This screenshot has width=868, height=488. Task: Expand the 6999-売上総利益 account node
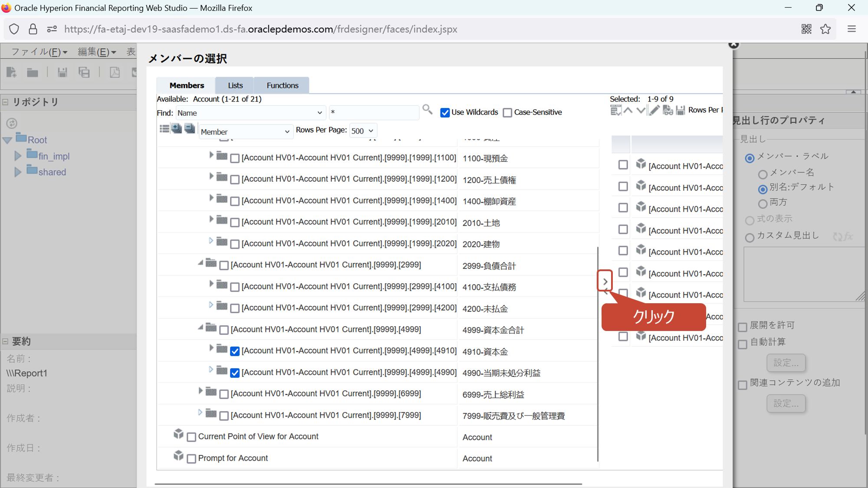pos(200,391)
